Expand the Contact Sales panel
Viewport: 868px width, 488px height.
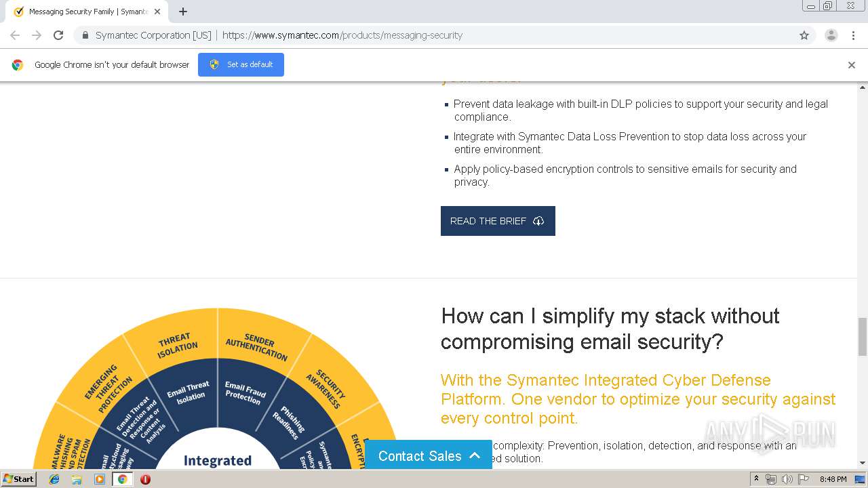point(429,456)
